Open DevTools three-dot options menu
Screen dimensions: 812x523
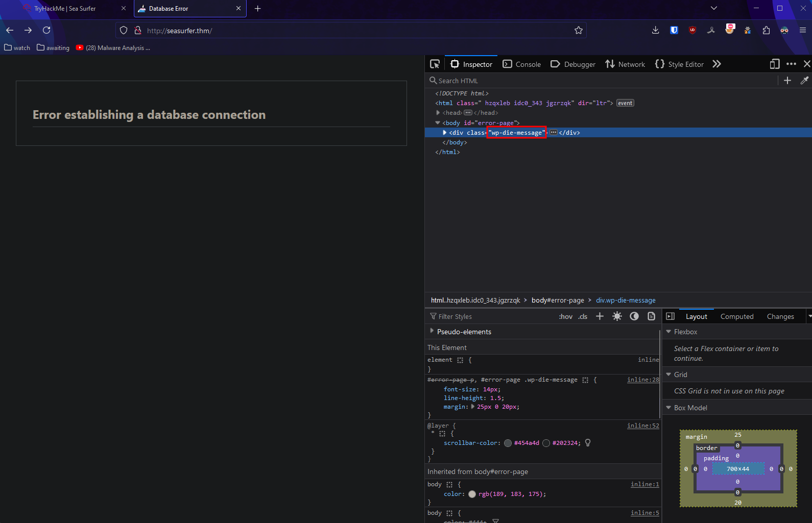pos(791,64)
